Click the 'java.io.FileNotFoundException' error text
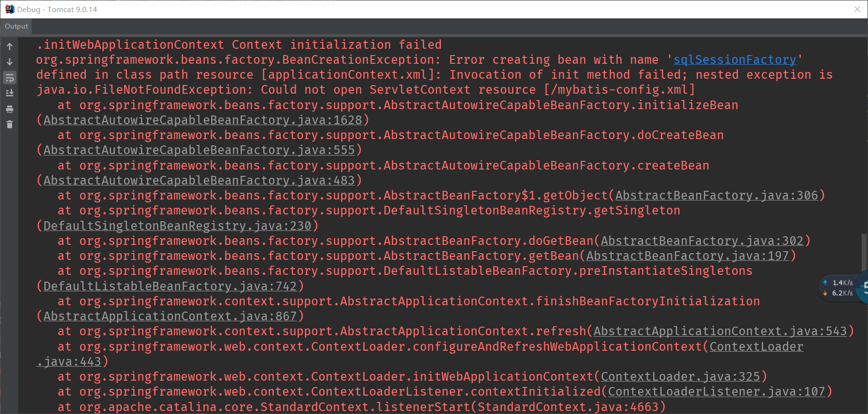868x414 pixels. 141,90
